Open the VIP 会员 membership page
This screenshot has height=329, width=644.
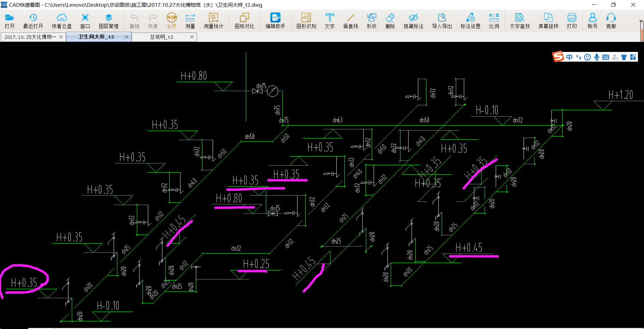click(172, 21)
